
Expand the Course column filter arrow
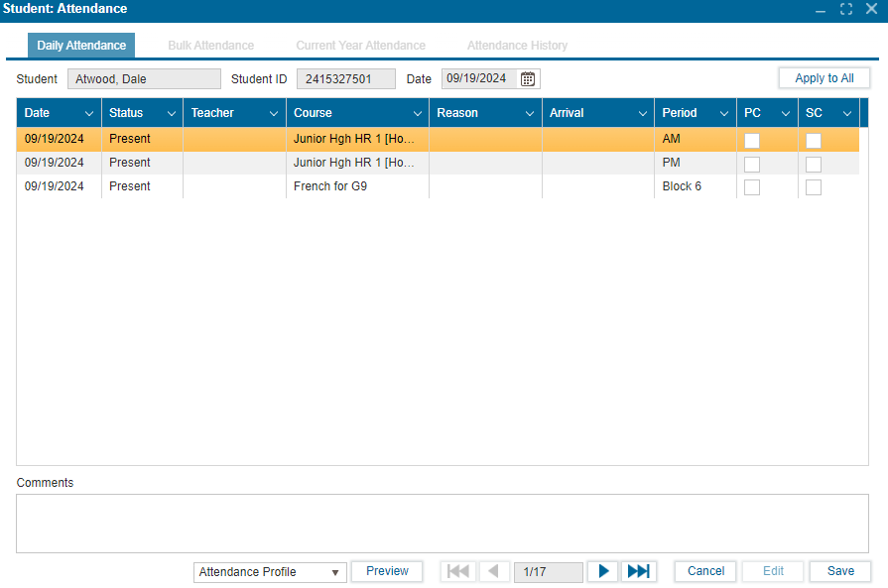[416, 114]
